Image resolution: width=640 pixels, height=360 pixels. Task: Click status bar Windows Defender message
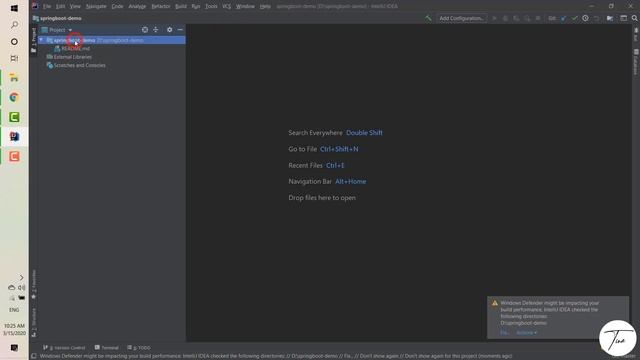(276, 356)
